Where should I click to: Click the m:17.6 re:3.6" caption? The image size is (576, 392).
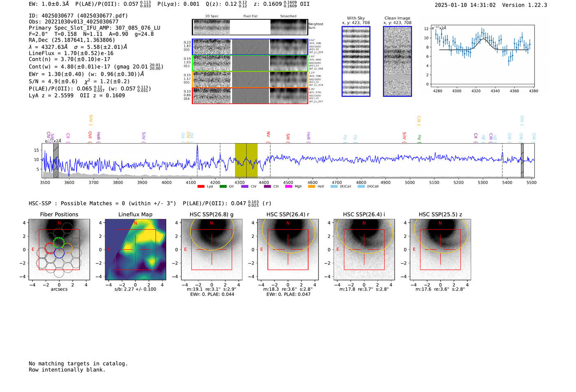point(440,289)
